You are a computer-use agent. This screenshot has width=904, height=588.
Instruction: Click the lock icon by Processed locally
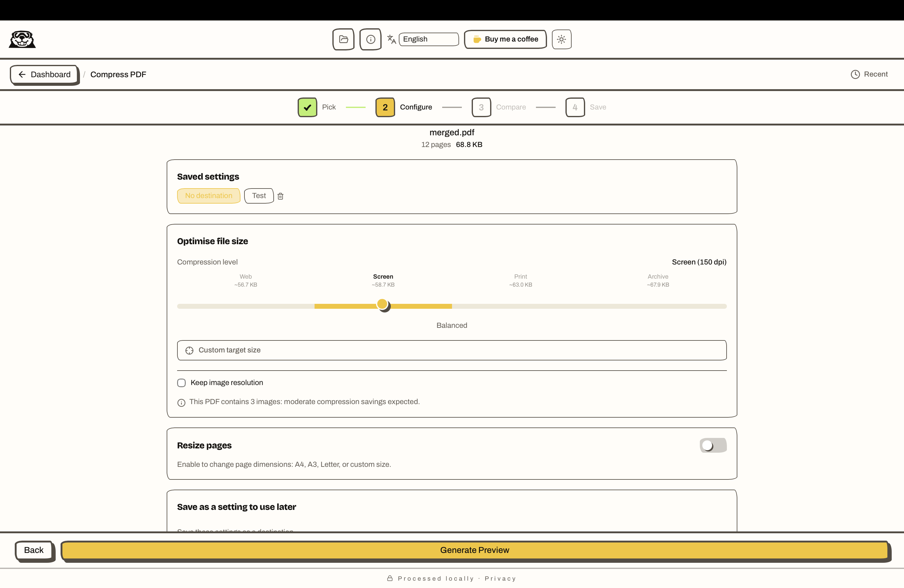tap(390, 578)
